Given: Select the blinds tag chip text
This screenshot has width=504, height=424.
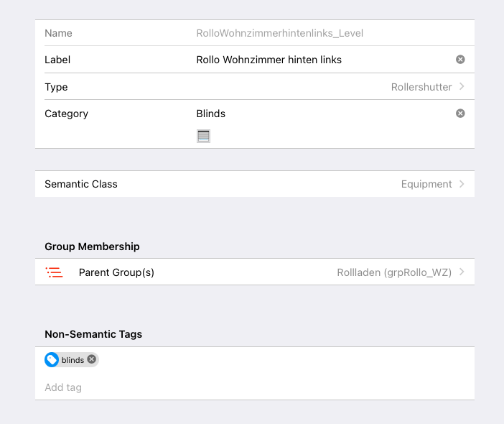Looking at the screenshot, I should click(x=73, y=360).
